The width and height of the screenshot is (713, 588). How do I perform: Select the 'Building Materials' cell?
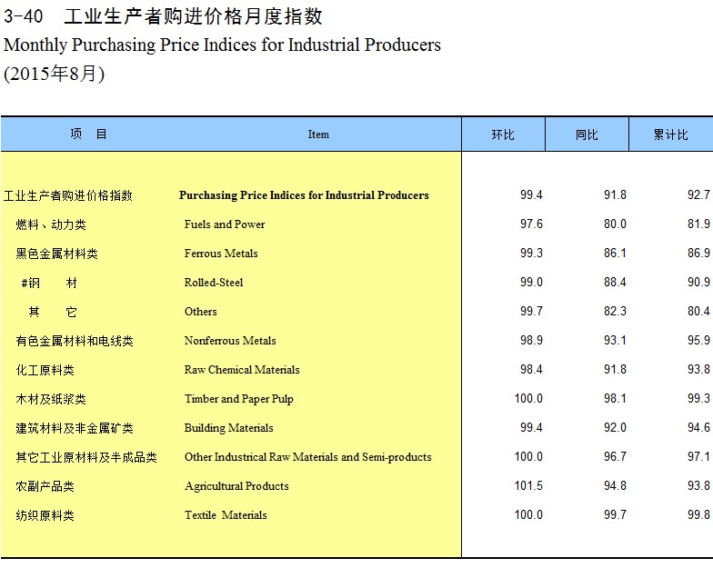[x=229, y=428]
